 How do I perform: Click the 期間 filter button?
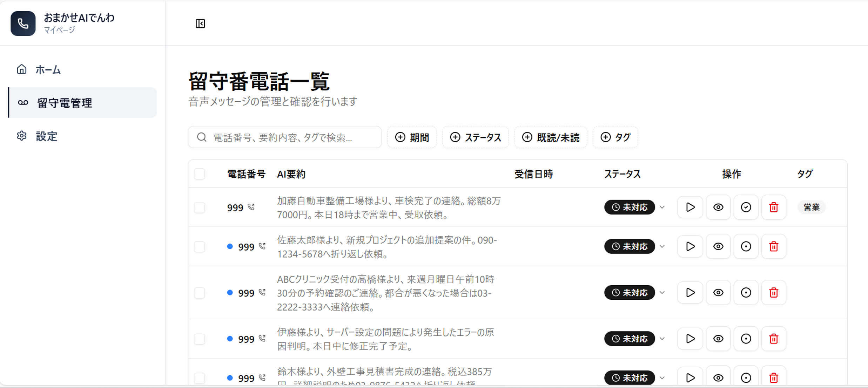coord(412,137)
